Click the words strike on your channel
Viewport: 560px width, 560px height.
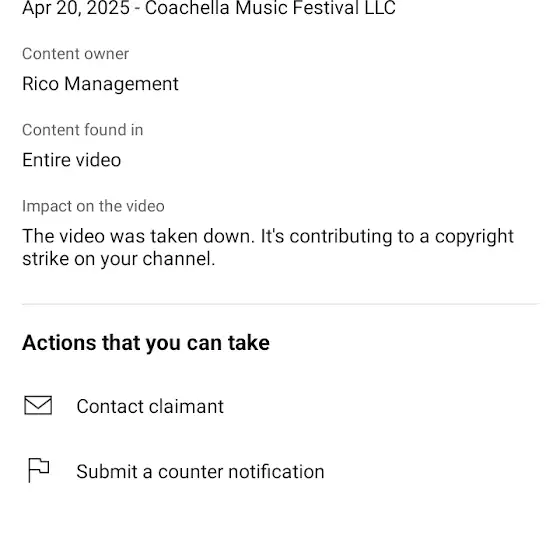click(119, 259)
